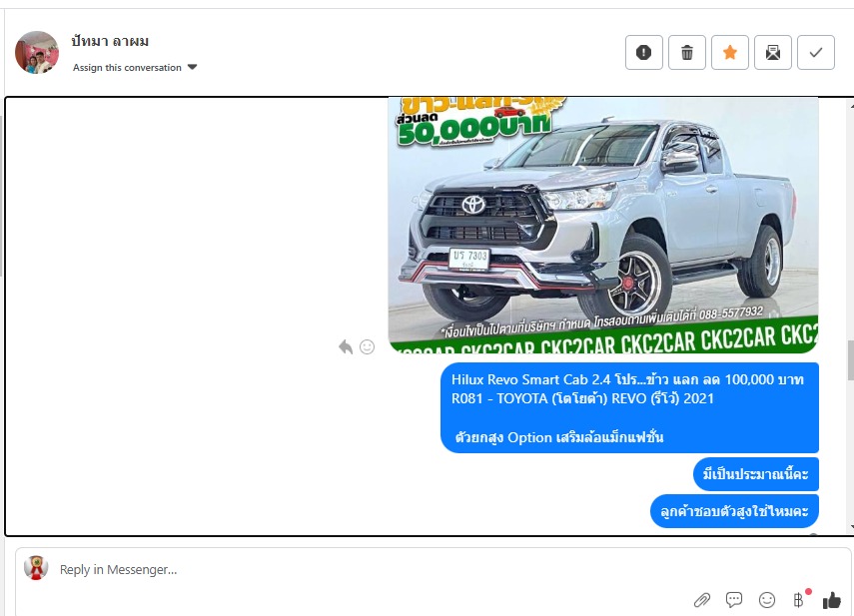Click the chat scrollbar thumb

850,359
